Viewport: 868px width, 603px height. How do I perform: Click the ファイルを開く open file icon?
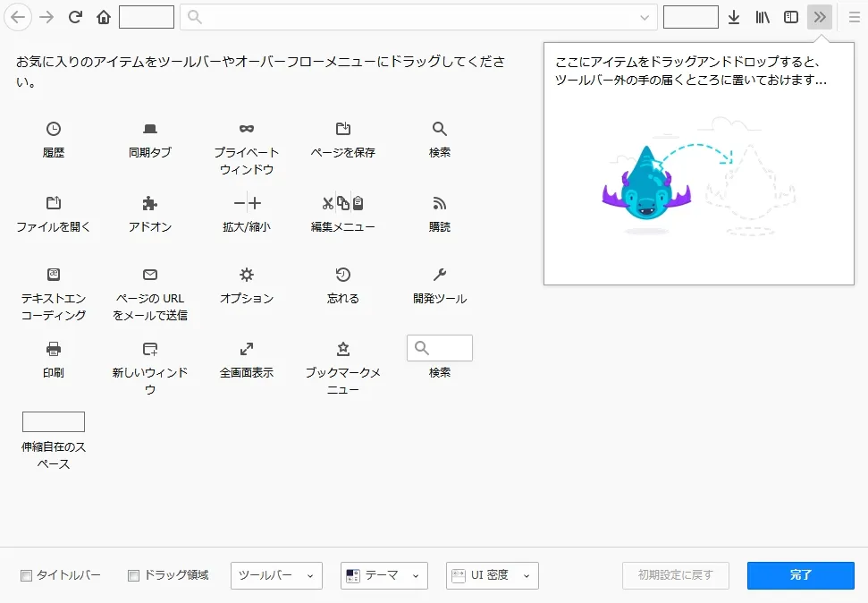pyautogui.click(x=53, y=203)
